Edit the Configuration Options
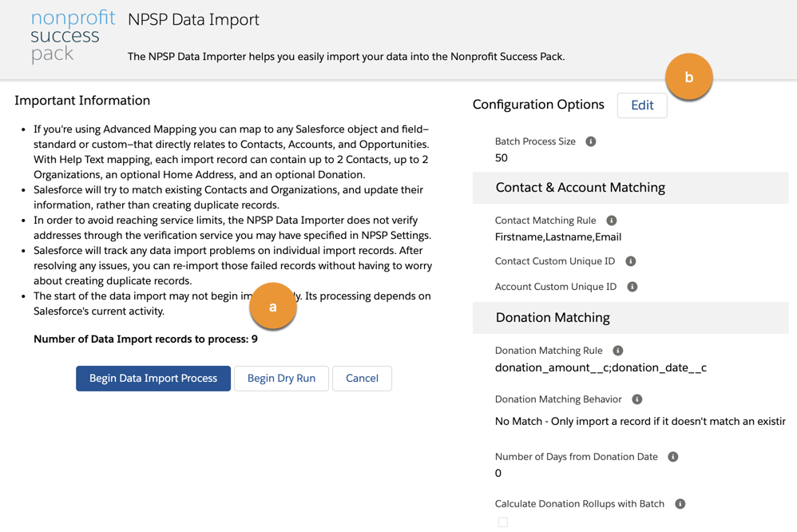Viewport: 797px width, 532px height. 642,105
